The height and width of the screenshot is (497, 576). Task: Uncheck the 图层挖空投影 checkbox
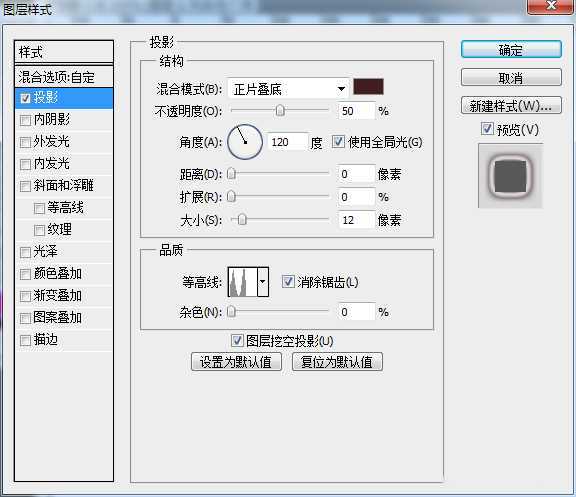237,340
